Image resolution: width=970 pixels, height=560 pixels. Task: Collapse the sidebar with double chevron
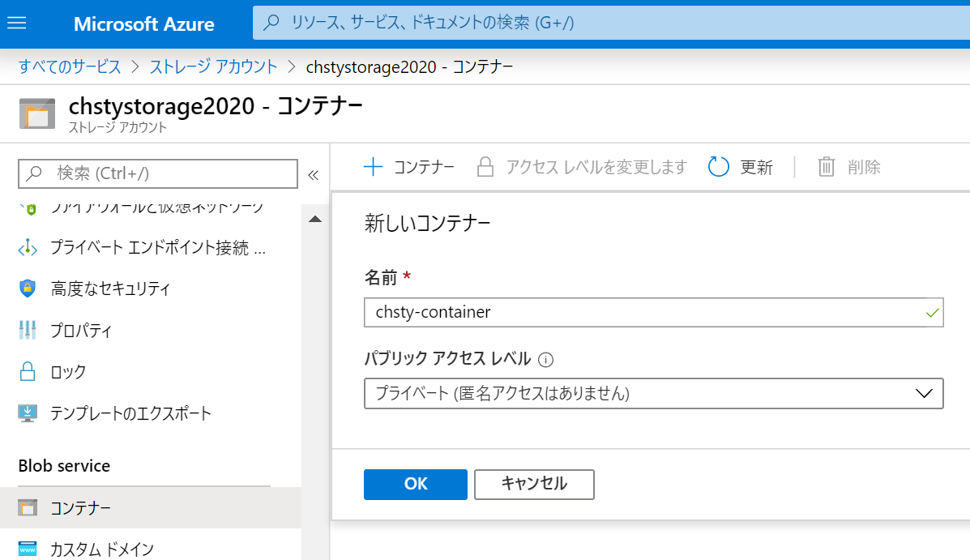coord(313,175)
